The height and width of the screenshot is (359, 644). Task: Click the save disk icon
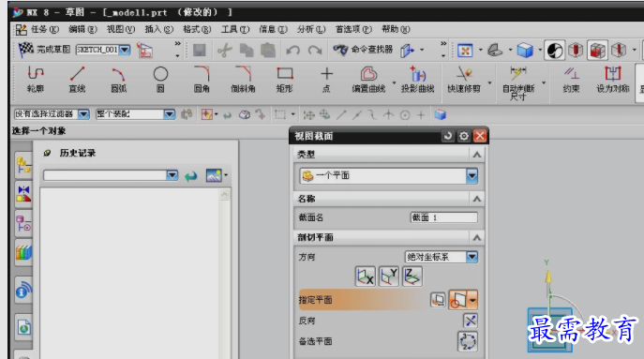coord(200,50)
